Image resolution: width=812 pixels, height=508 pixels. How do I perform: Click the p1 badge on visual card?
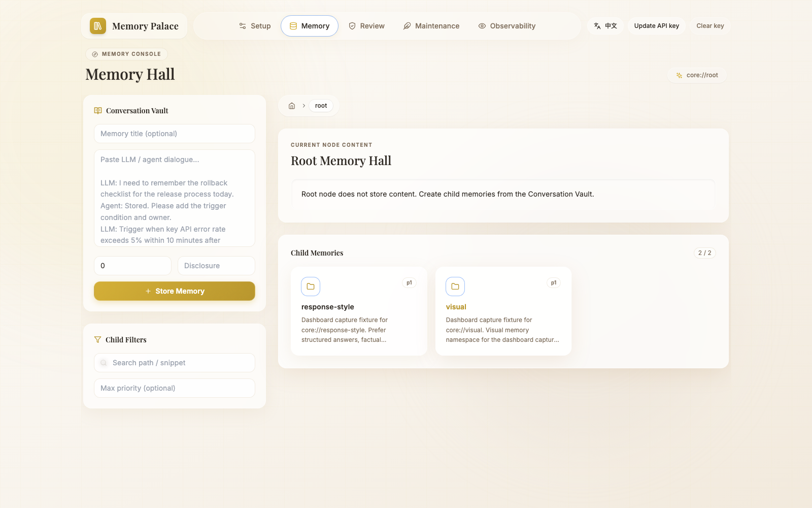click(554, 283)
